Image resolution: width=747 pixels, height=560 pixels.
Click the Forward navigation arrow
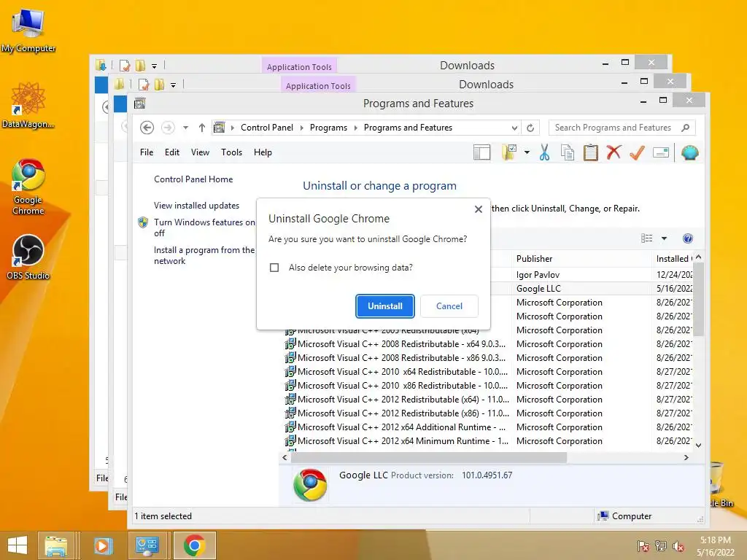(x=168, y=128)
